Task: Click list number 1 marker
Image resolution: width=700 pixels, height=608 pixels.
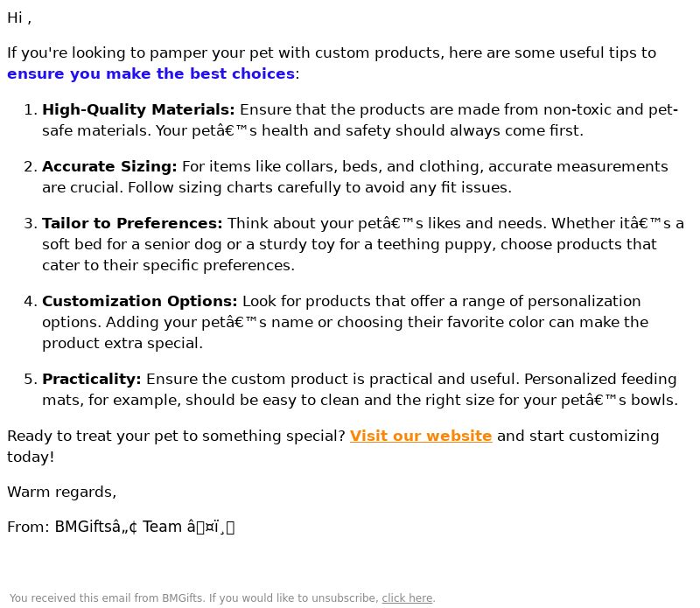Action: 31,110
